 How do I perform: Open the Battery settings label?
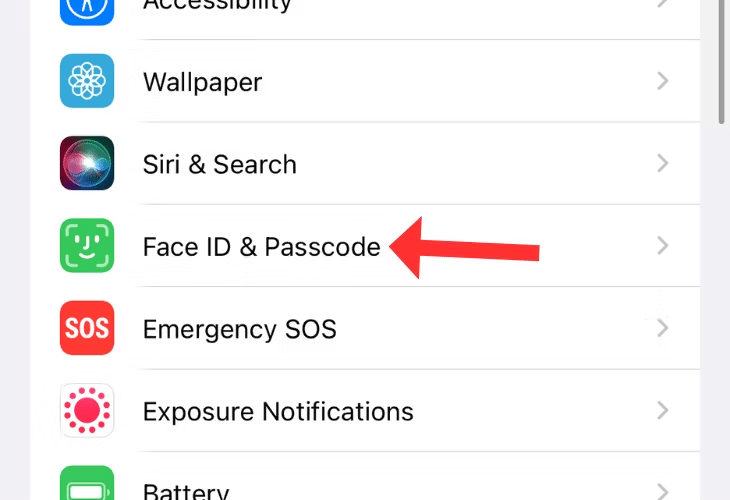(186, 491)
